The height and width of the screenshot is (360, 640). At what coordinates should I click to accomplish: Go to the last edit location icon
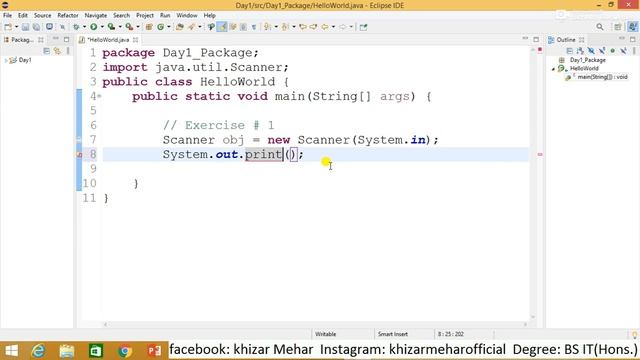(x=303, y=27)
